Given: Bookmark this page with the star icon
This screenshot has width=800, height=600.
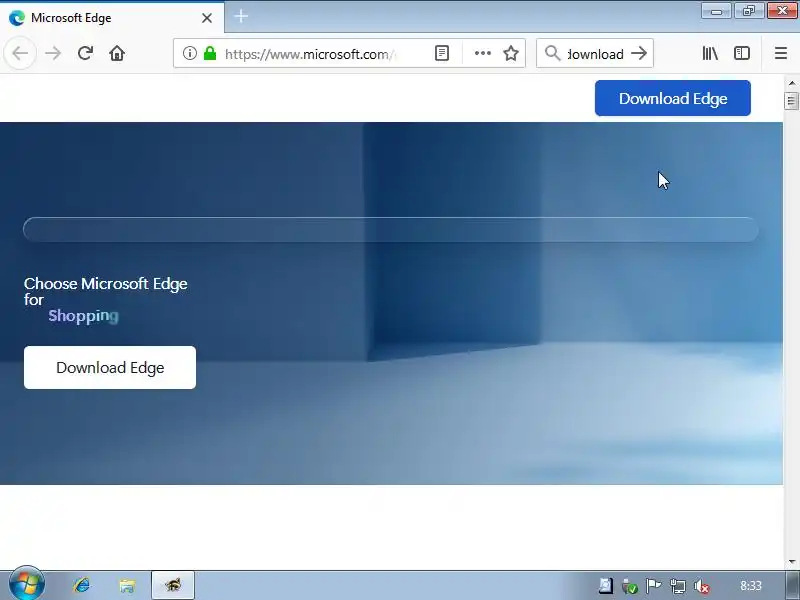Looking at the screenshot, I should (511, 53).
